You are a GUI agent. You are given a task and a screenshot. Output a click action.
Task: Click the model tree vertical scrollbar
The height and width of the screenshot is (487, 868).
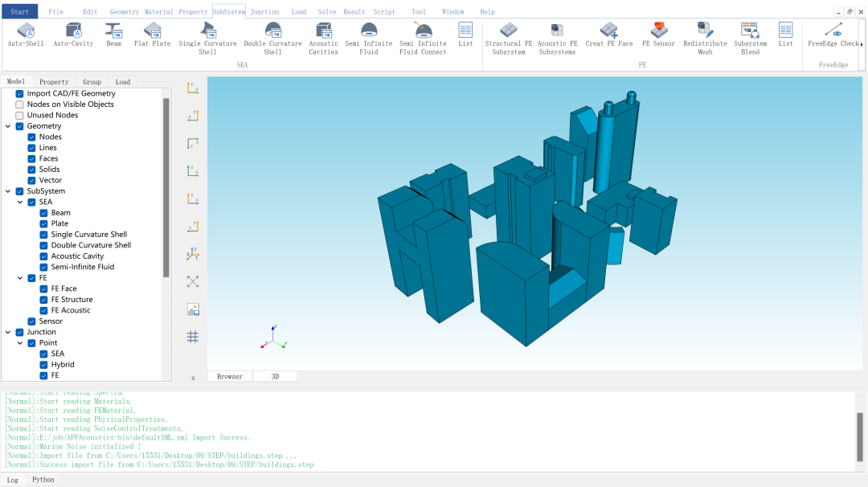[166, 188]
